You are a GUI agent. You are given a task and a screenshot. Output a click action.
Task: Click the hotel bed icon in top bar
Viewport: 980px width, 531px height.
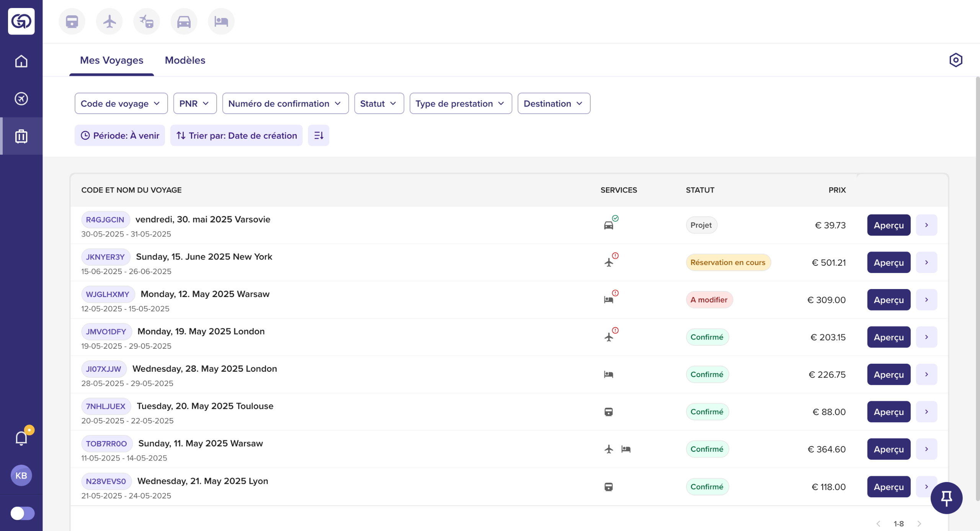click(221, 21)
